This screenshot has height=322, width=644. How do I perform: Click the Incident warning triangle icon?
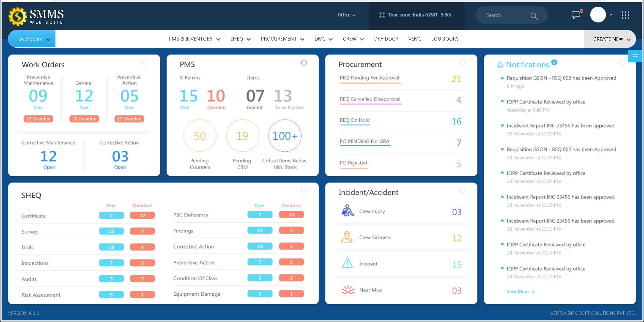(x=347, y=263)
